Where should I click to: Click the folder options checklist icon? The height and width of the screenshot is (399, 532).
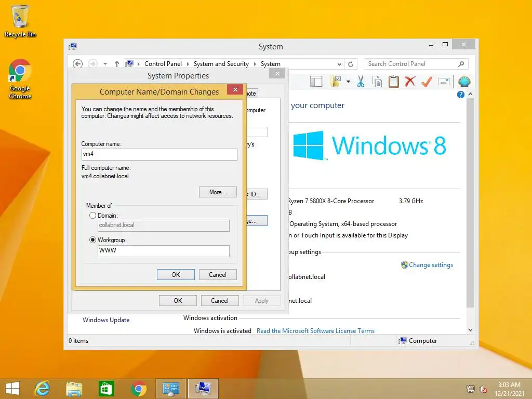(336, 82)
